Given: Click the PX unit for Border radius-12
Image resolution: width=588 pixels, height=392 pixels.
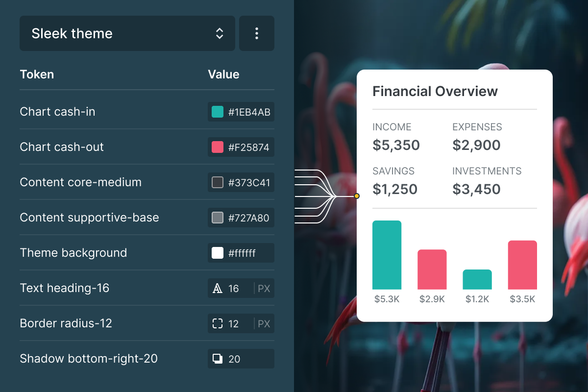Looking at the screenshot, I should point(264,324).
